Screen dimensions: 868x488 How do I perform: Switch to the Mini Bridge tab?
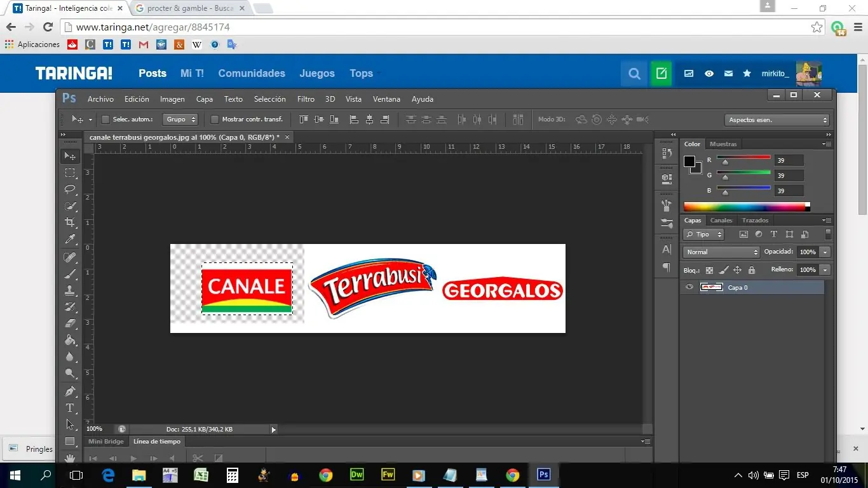click(x=106, y=442)
